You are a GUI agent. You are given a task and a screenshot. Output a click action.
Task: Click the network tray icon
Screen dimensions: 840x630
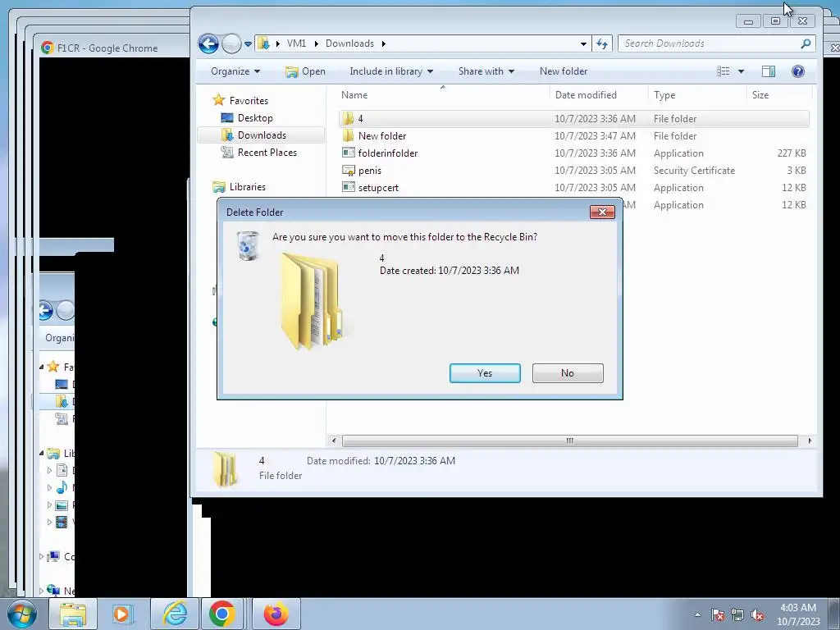click(x=737, y=614)
